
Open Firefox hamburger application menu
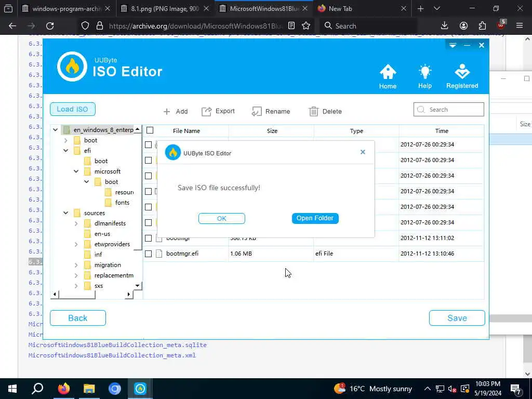tap(520, 26)
